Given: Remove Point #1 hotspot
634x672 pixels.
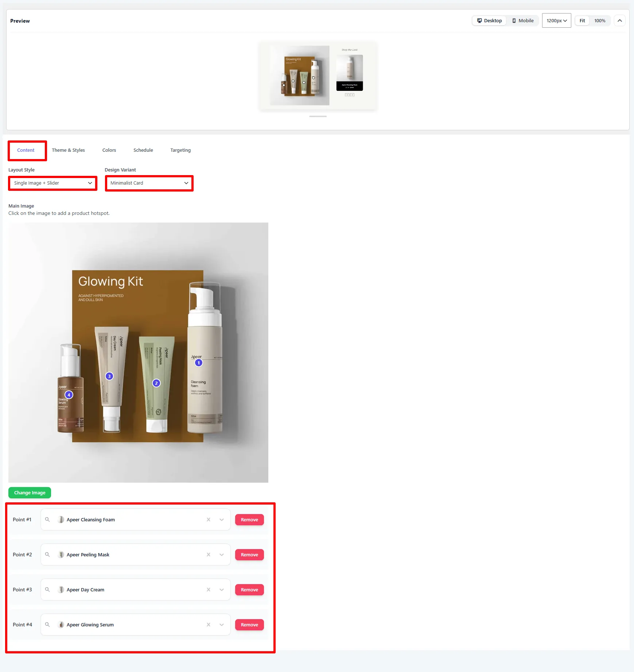Looking at the screenshot, I should click(249, 520).
